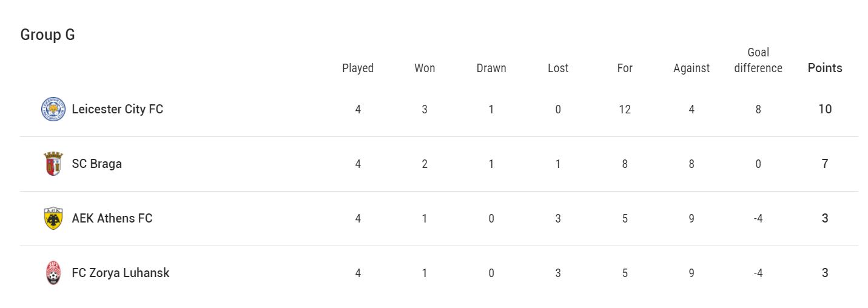Click the Goal difference column header
Screen dimensions: 868x308
click(758, 60)
